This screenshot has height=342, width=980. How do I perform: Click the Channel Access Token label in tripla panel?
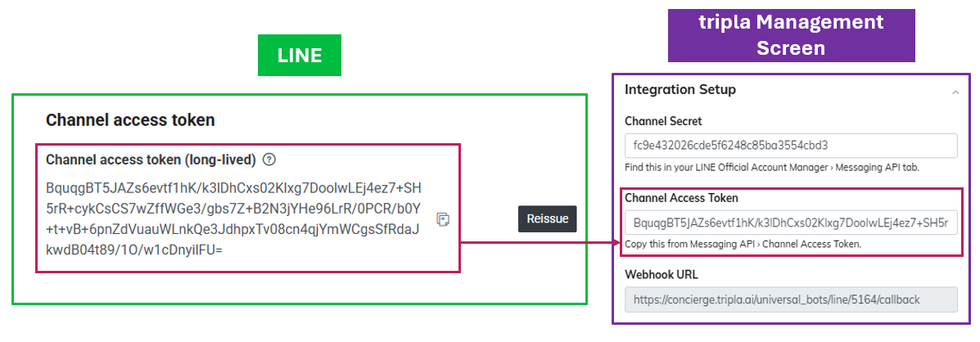(681, 198)
